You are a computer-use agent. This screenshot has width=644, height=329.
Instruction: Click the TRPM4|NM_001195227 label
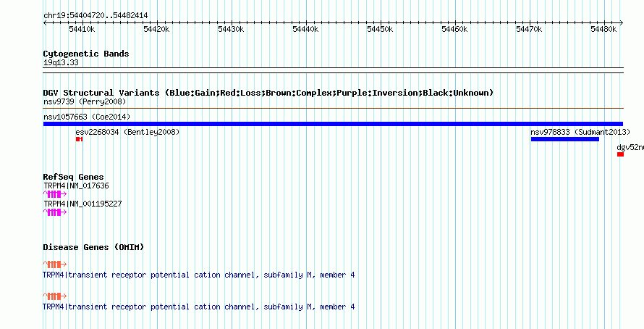click(x=82, y=204)
